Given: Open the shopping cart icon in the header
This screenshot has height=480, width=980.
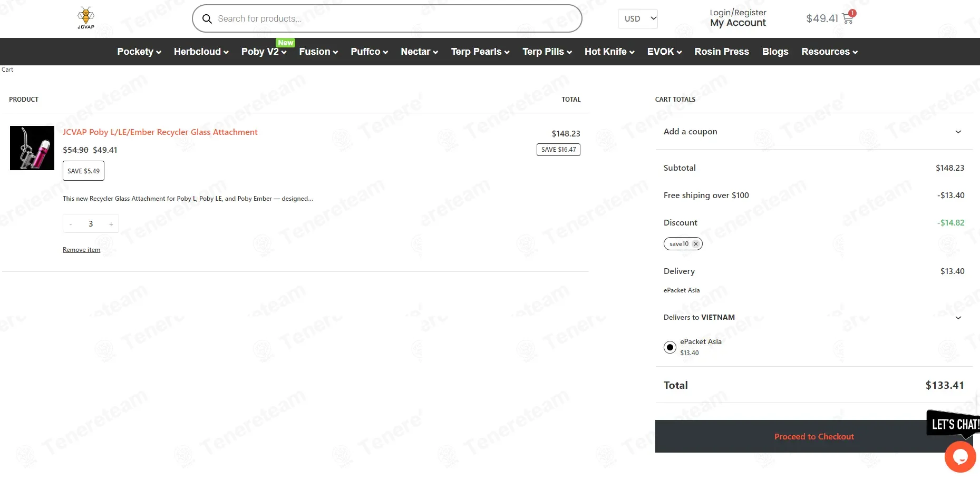Looking at the screenshot, I should (848, 18).
